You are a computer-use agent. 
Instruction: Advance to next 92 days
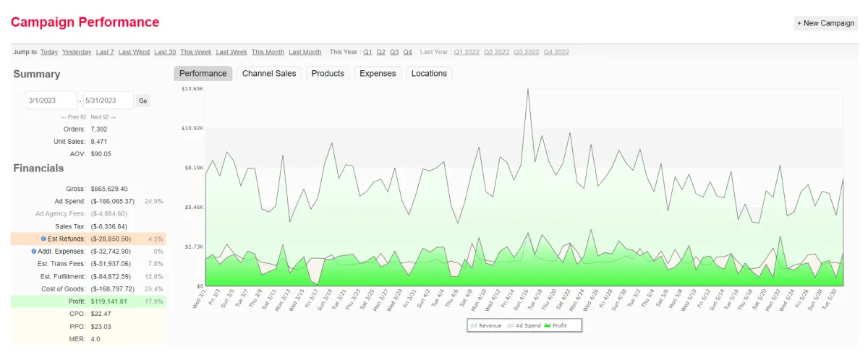[103, 117]
